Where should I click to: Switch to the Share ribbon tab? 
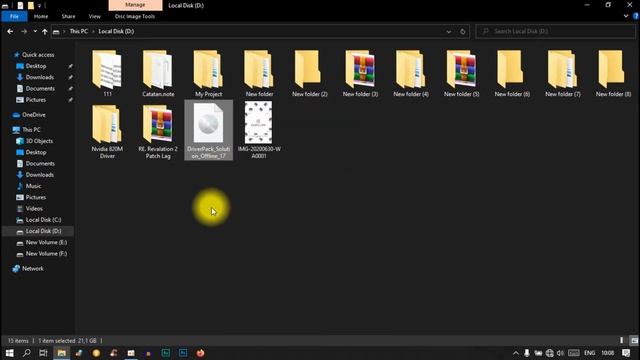(68, 16)
